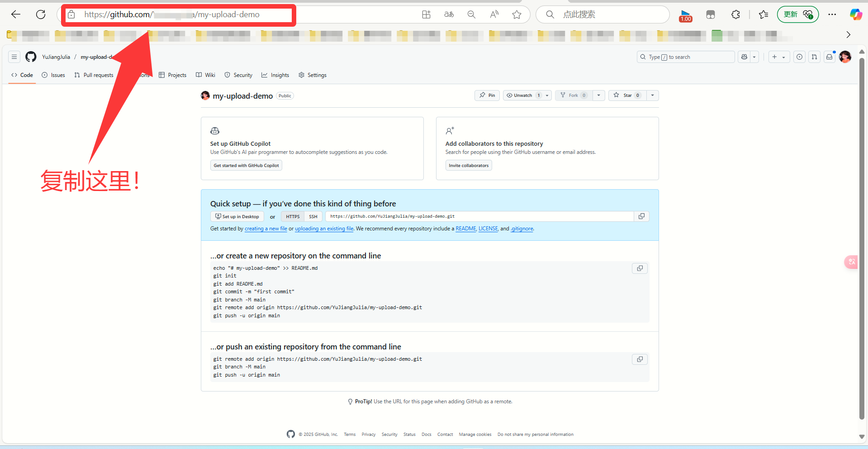Screen dimensions: 868x449
Task: Click the footer GitHub logo
Action: point(291,434)
